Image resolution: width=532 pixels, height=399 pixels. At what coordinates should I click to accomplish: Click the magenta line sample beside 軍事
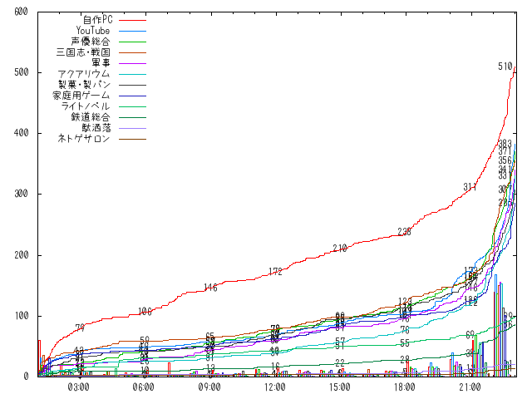tap(133, 62)
